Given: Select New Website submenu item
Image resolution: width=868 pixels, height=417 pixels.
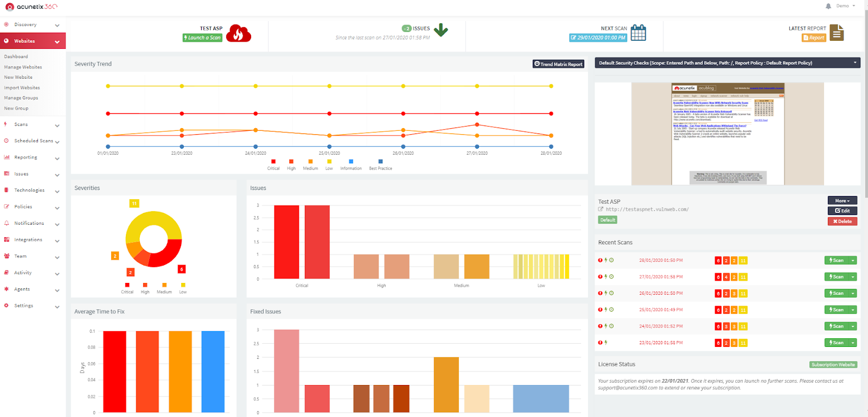Looking at the screenshot, I should pyautogui.click(x=18, y=77).
